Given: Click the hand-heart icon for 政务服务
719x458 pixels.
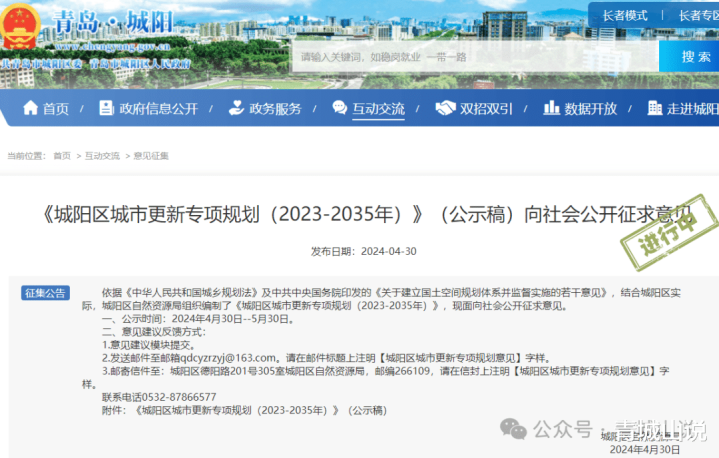Looking at the screenshot, I should [236, 108].
